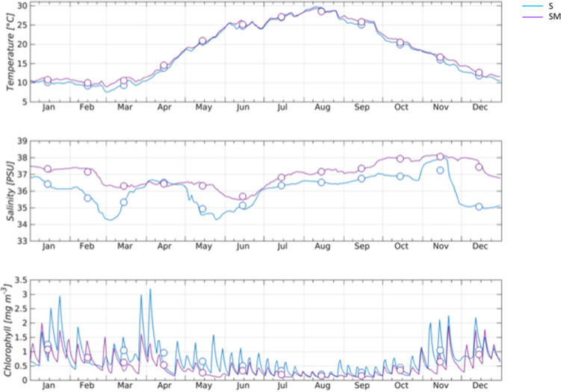Image resolution: width=561 pixels, height=392 pixels.
Task: Click purple February circle marker in salinity chart
Action: pyautogui.click(x=87, y=172)
